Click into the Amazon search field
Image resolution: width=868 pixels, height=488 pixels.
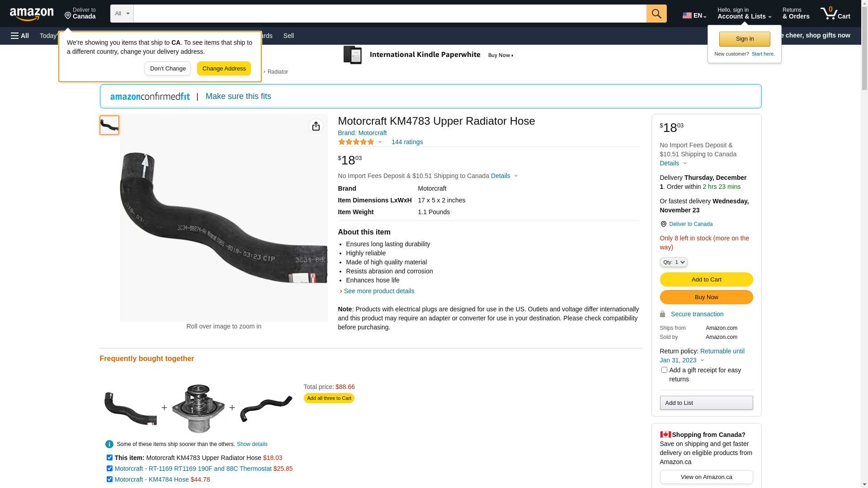[x=390, y=14]
